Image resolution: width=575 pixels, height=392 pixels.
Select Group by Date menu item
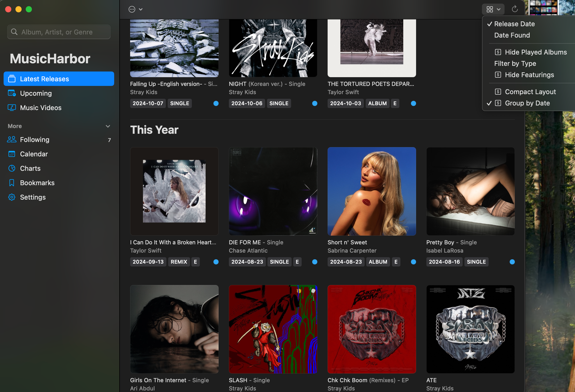tap(527, 103)
